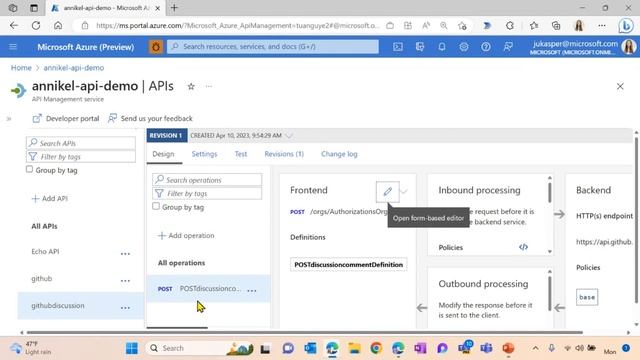Click the feedback icon in the Azure header
640x360 pixels.
point(508,47)
